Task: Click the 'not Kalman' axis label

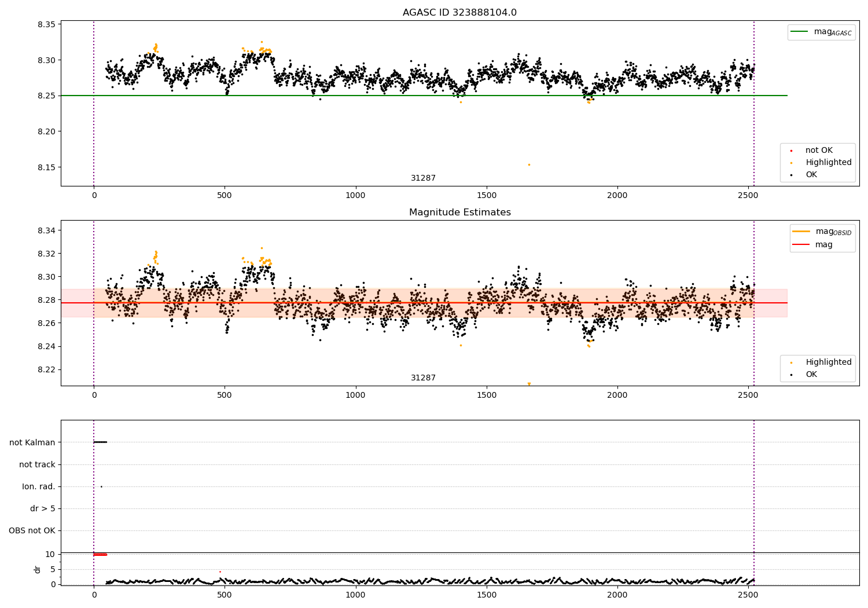Action: (32, 442)
